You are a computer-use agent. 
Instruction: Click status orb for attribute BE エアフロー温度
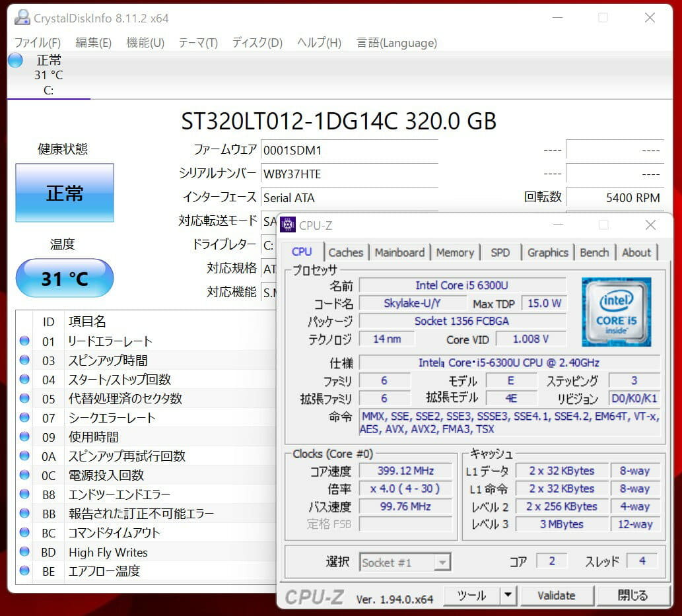click(x=24, y=570)
